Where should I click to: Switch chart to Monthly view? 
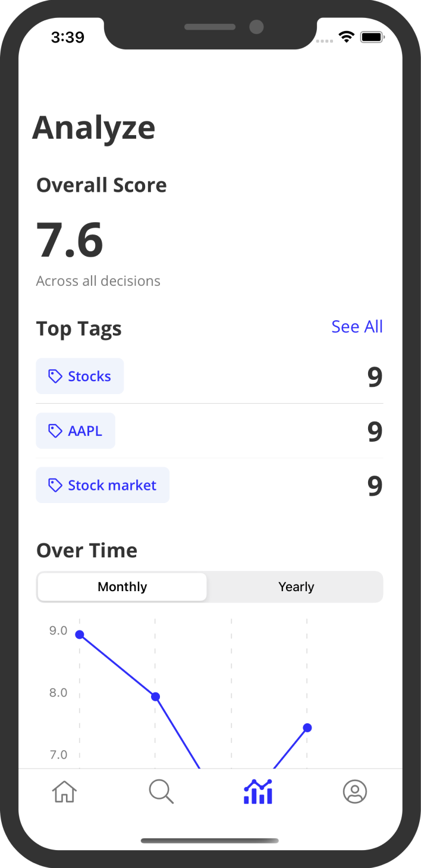coord(122,587)
